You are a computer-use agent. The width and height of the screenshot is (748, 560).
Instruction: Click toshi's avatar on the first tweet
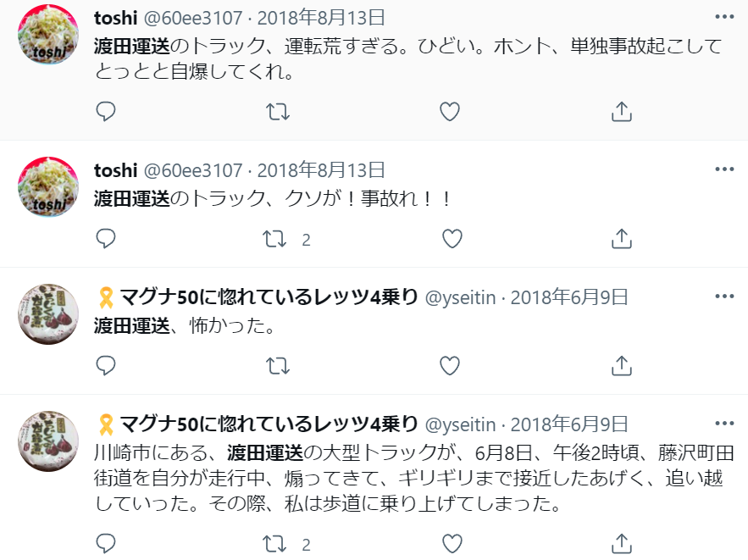pos(48,34)
